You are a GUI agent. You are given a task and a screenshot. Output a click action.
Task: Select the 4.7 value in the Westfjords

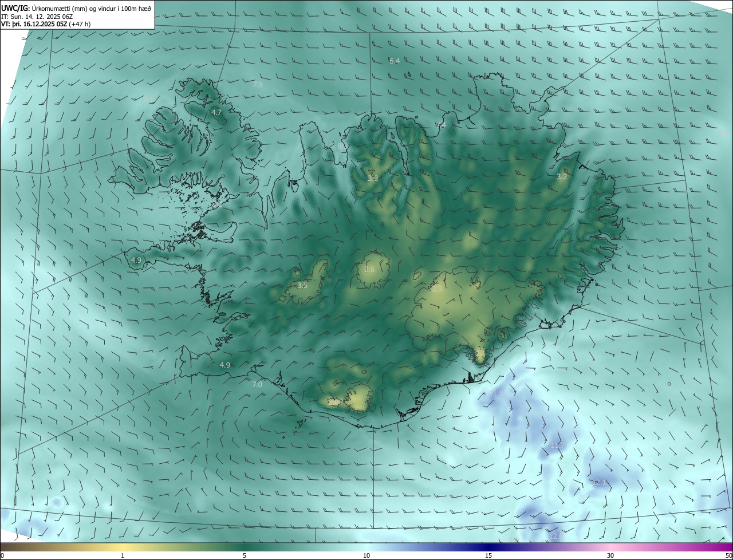(216, 113)
